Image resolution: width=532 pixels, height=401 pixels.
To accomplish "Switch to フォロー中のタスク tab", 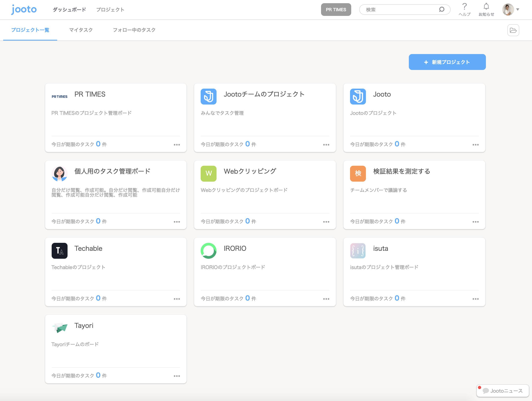I will click(134, 30).
